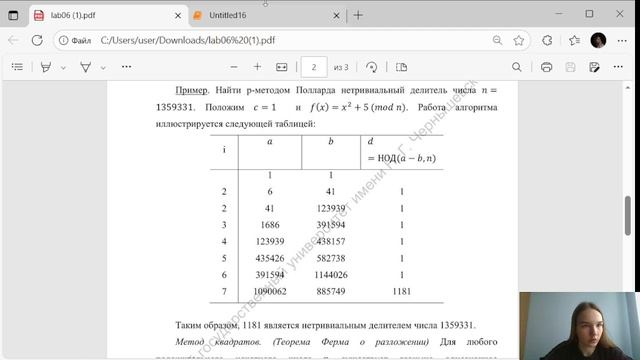640x360 pixels.
Task: Reload the current page
Action: (x=37, y=40)
